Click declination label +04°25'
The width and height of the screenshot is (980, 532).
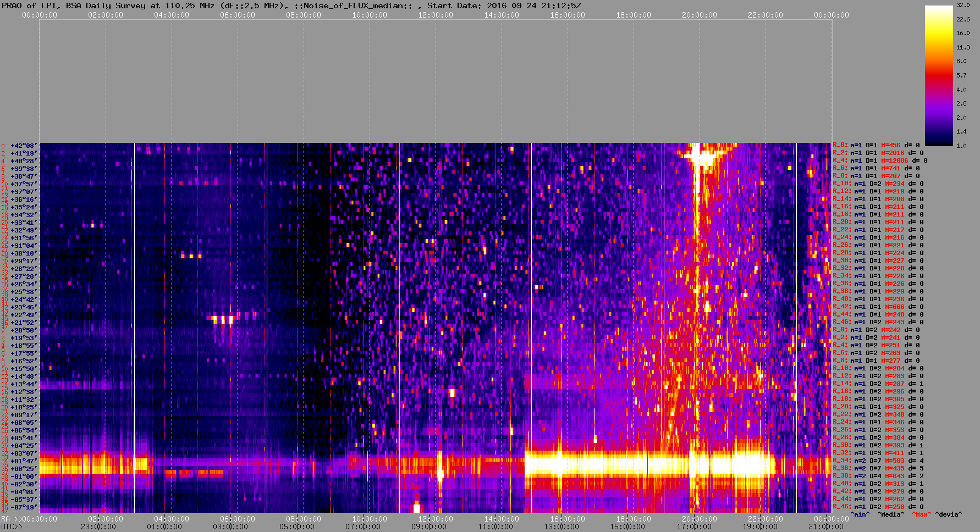point(24,446)
